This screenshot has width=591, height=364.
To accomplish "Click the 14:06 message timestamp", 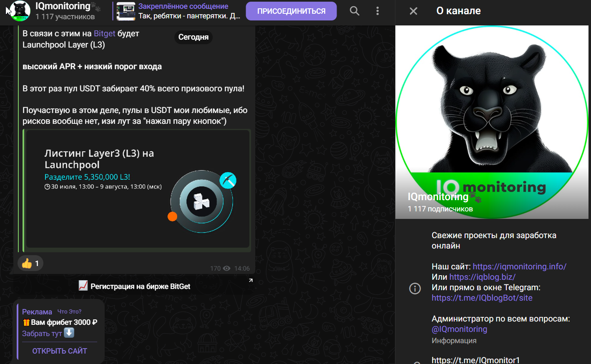I will pos(242,269).
